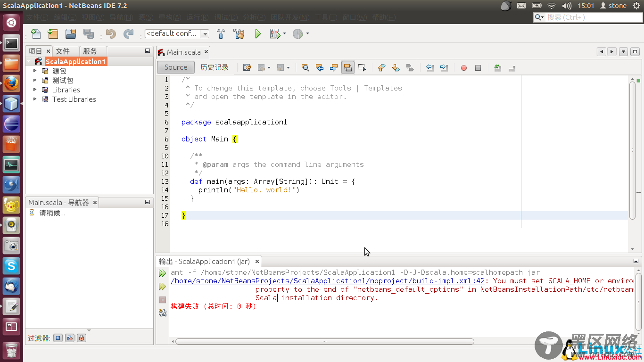Click the Last Edit location icon
This screenshot has width=644, height=362.
[247, 67]
